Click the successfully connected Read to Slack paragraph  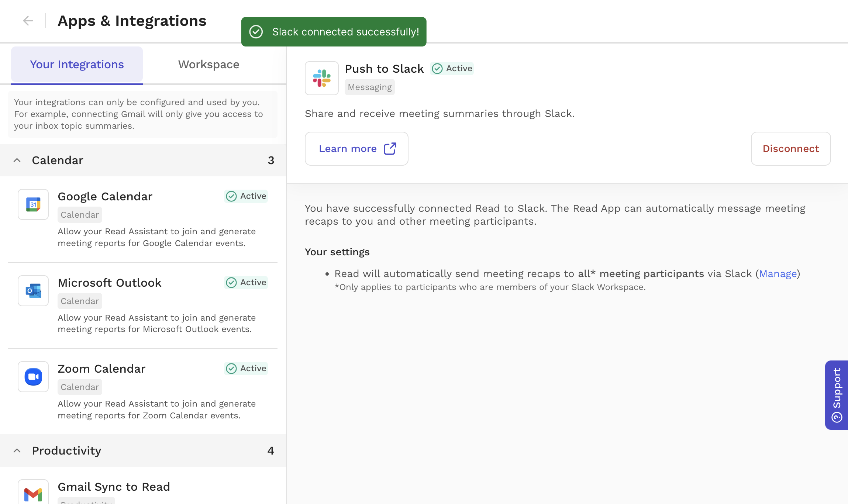click(x=555, y=215)
